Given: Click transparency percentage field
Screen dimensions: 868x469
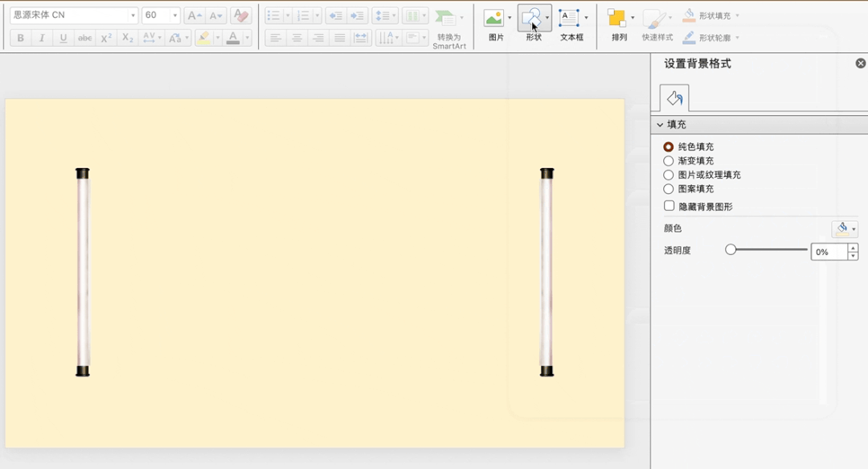Looking at the screenshot, I should 829,252.
